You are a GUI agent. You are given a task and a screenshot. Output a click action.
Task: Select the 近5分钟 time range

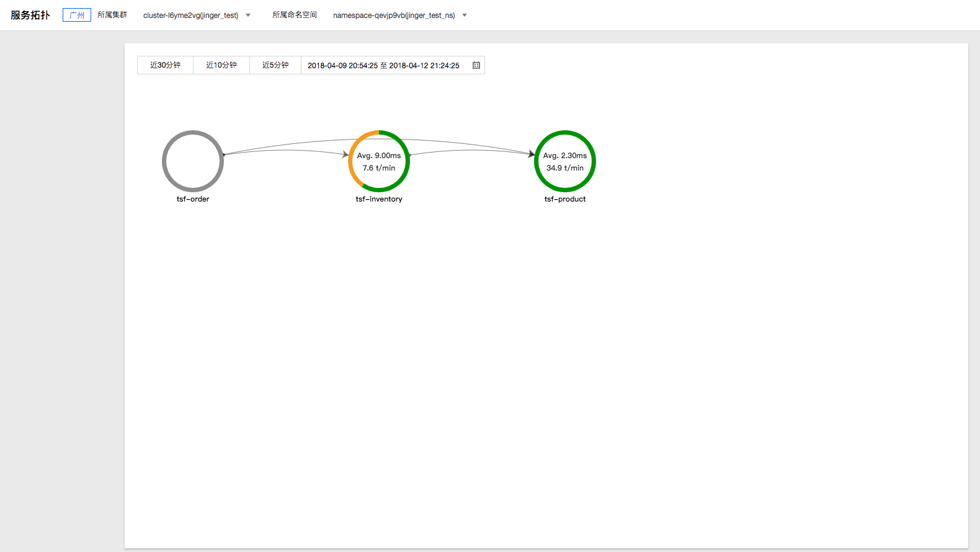[x=275, y=65]
